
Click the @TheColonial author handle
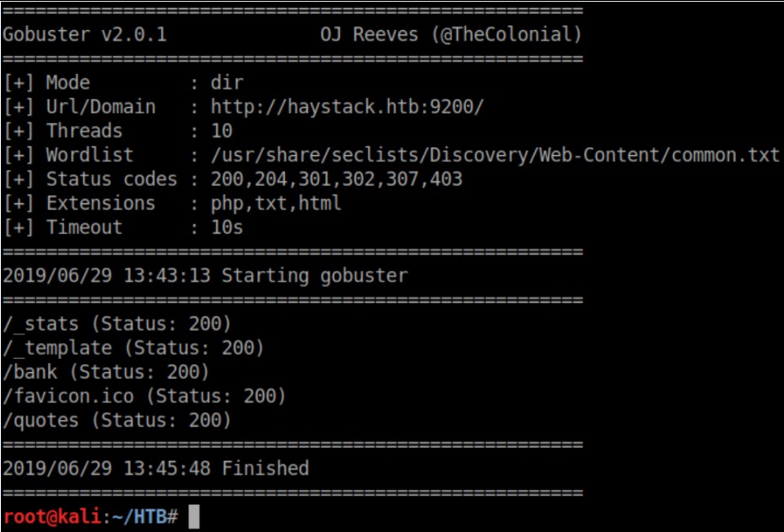point(510,35)
